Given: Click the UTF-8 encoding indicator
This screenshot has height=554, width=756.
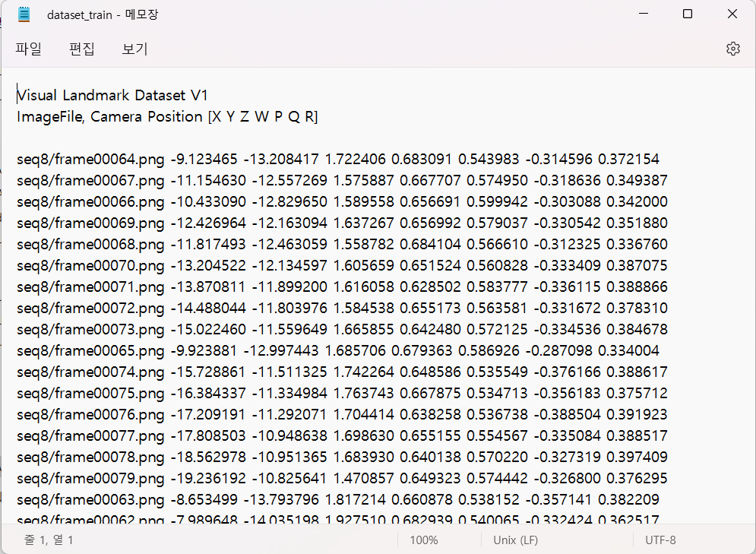Looking at the screenshot, I should 660,540.
